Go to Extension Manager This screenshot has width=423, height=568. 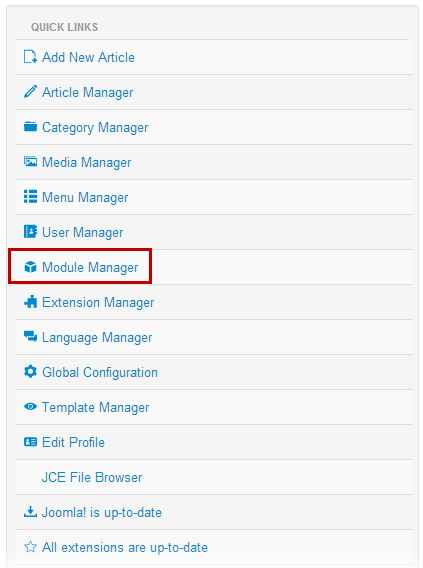point(98,302)
